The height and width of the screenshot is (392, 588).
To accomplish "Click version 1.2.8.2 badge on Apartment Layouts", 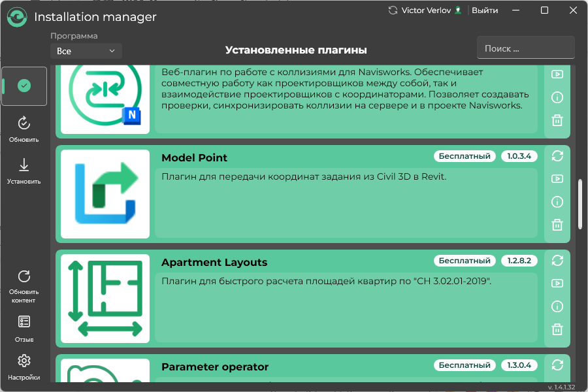I will click(519, 260).
